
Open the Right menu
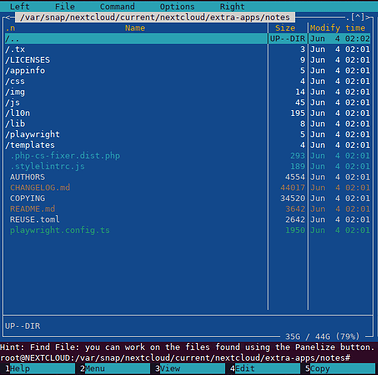232,6
